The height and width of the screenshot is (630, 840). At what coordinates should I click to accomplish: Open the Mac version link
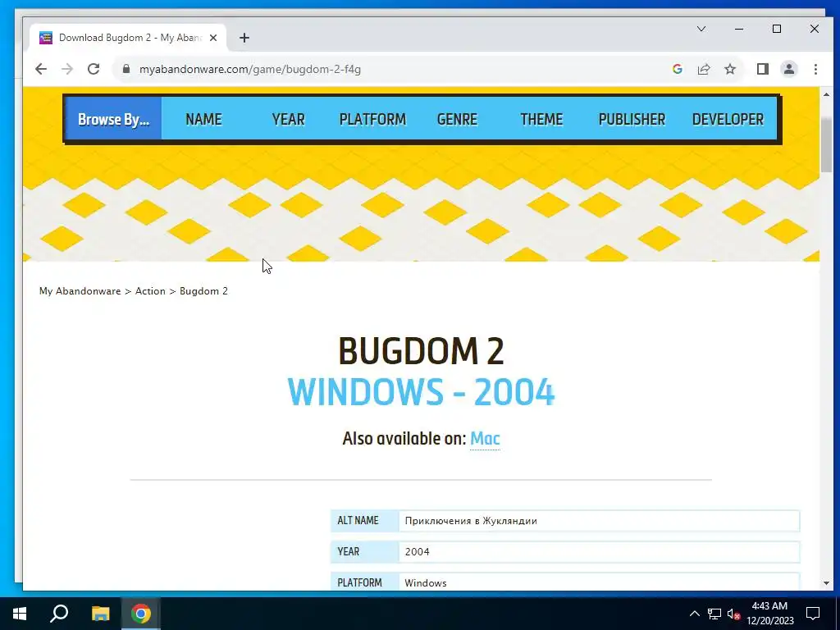click(485, 439)
